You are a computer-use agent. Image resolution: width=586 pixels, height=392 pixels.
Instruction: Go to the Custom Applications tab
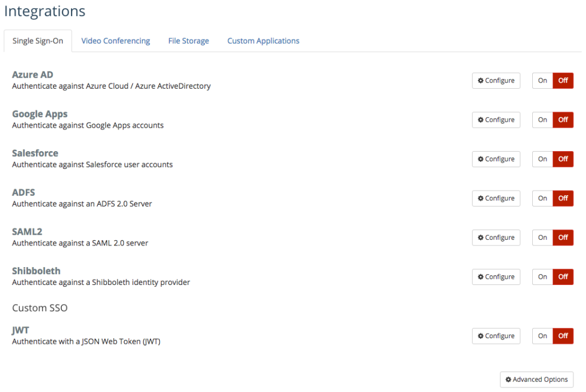point(263,41)
